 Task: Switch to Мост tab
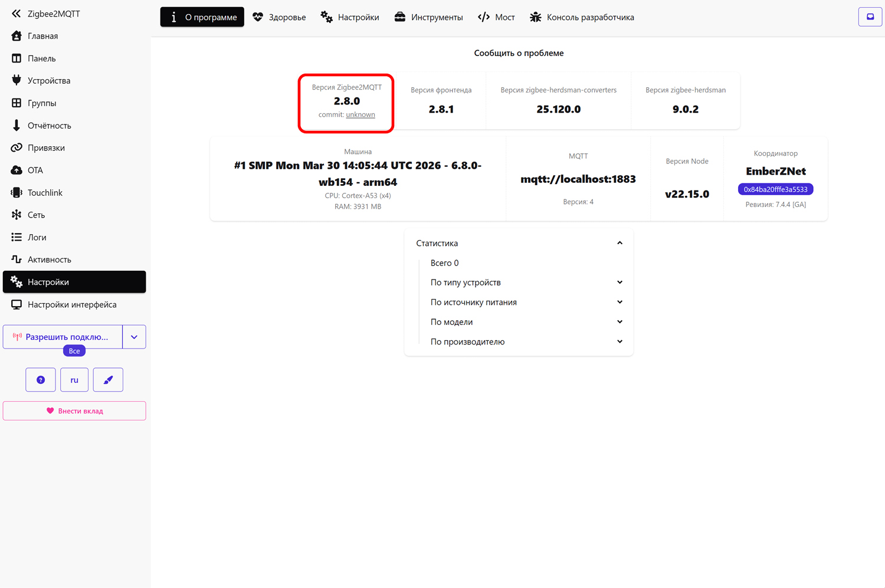[496, 17]
